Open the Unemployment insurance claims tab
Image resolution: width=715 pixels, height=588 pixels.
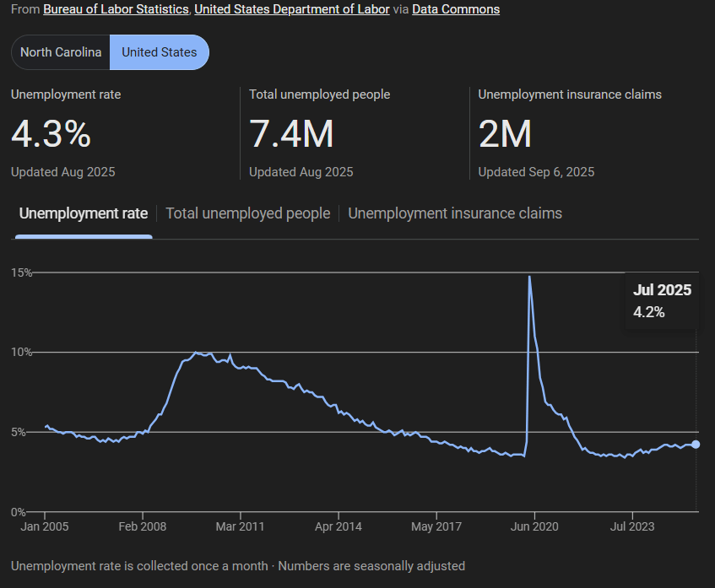(x=455, y=213)
